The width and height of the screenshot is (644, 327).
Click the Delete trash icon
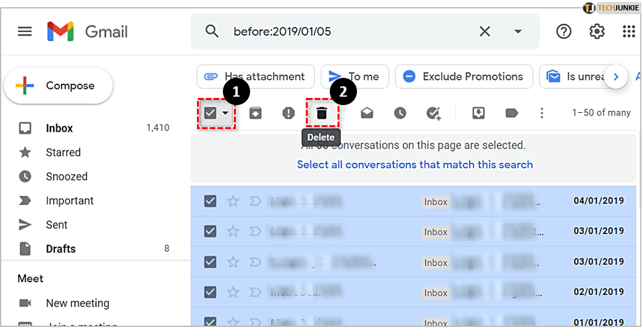(x=322, y=114)
